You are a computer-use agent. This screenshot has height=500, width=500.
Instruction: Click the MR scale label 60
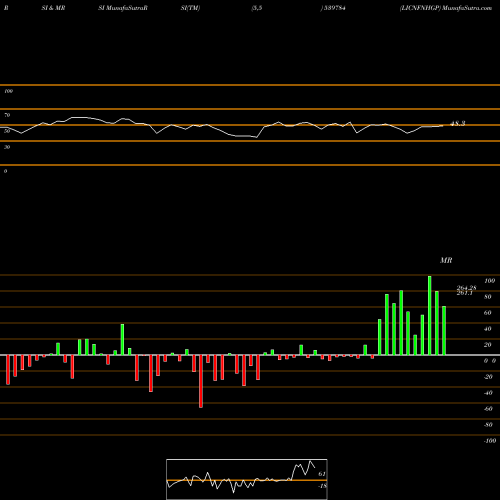(488, 313)
